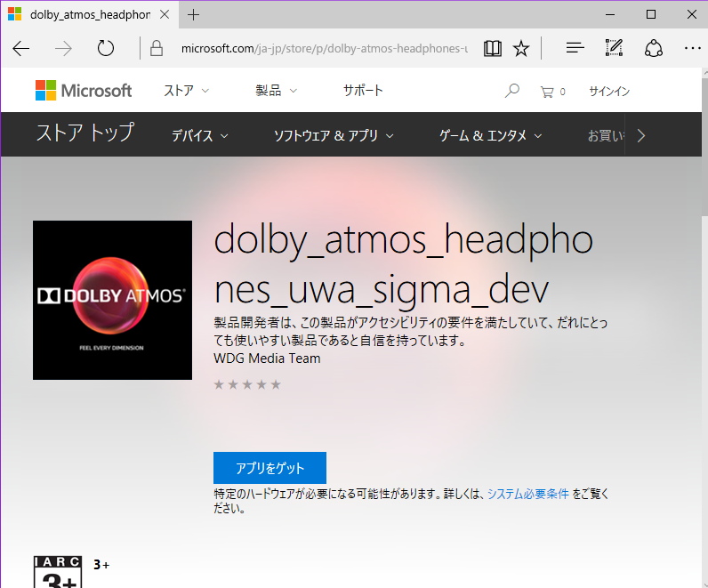Select the dolby_atmos_headphones browser tab
708x588 pixels.
tap(90, 14)
